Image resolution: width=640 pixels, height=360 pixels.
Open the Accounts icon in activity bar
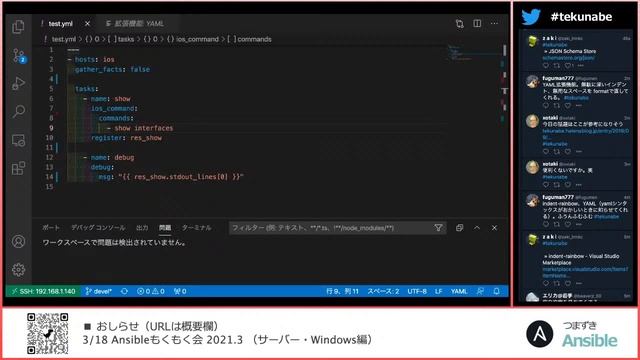tap(18, 242)
